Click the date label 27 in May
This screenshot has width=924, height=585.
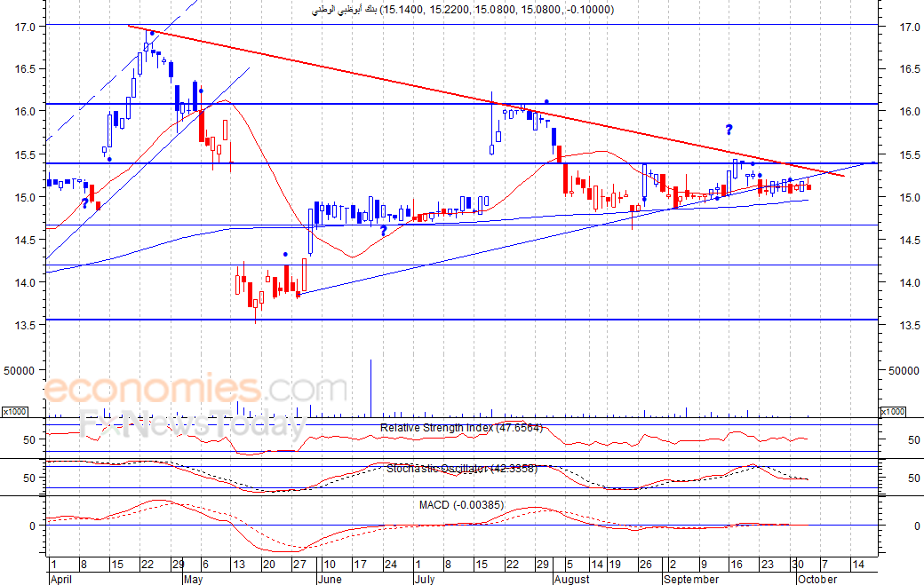click(300, 565)
